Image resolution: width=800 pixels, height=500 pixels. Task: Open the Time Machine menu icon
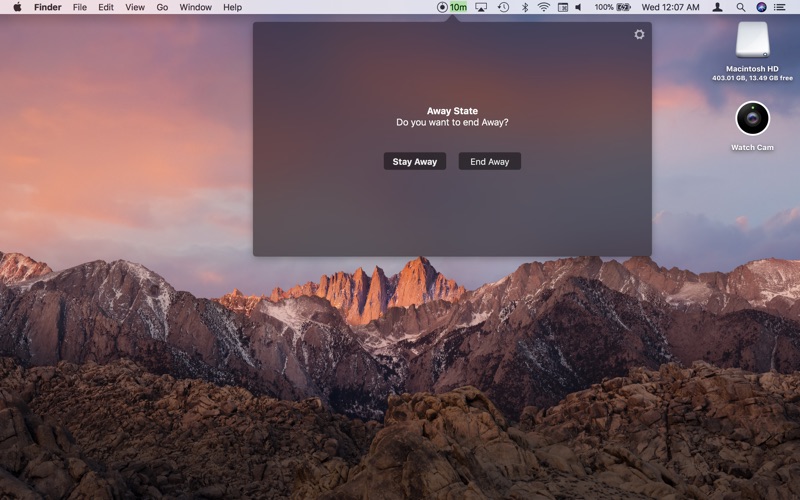[503, 7]
